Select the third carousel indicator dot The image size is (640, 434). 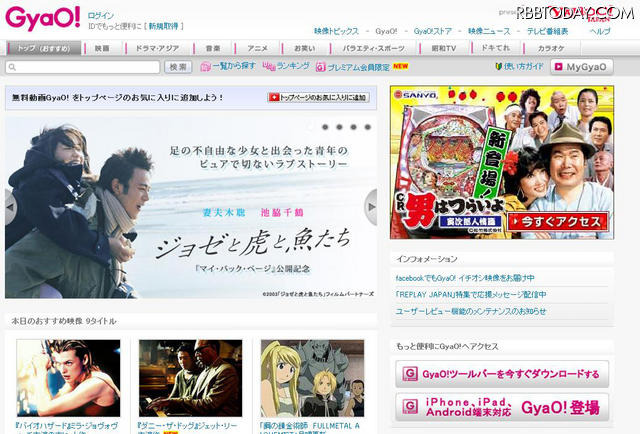(353, 127)
